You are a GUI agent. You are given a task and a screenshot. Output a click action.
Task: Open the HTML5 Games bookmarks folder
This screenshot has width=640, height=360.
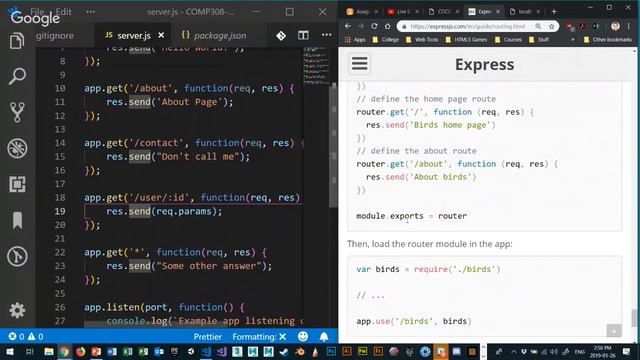coord(466,40)
